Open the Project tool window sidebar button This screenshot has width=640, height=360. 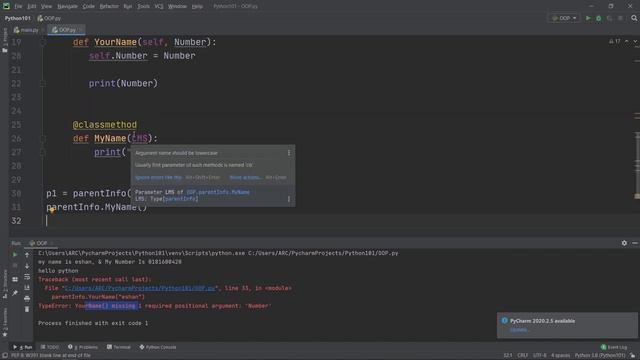coord(4,40)
